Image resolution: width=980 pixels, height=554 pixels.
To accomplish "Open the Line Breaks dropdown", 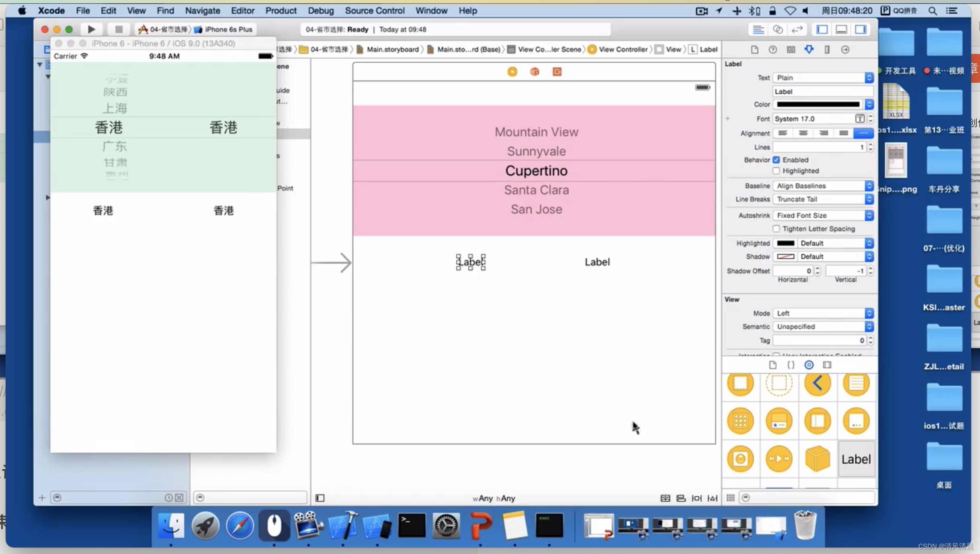I will pyautogui.click(x=823, y=199).
